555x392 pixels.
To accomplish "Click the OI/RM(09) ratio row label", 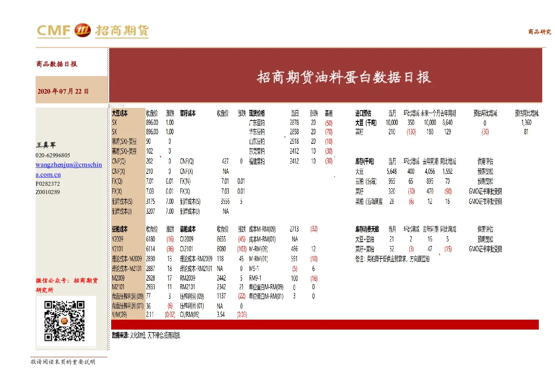I will pyautogui.click(x=189, y=315).
